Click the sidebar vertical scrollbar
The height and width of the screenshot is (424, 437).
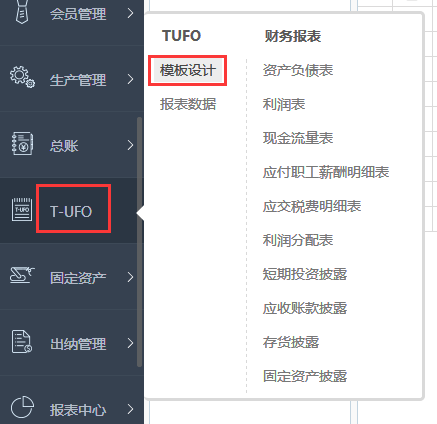139,242
